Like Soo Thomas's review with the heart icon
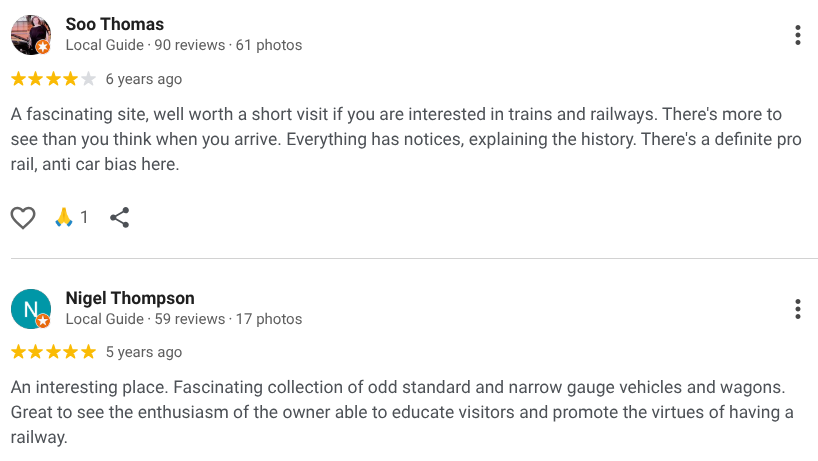Image resolution: width=818 pixels, height=461 pixels. (23, 217)
